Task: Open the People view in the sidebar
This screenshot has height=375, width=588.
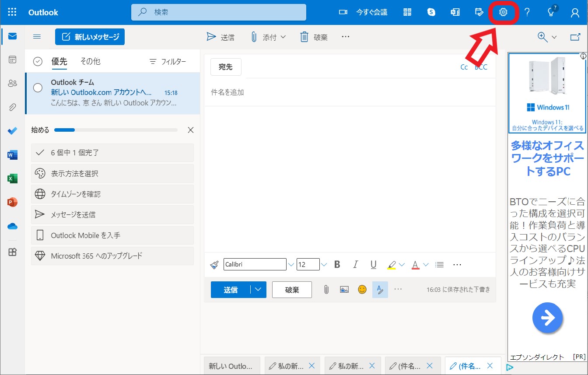Action: tap(12, 83)
